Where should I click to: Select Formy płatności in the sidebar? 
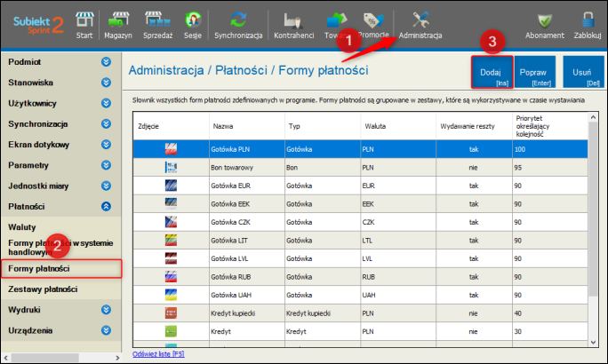pos(39,268)
